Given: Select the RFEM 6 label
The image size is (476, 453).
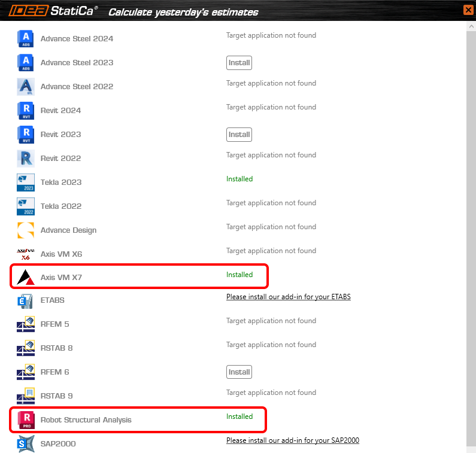Looking at the screenshot, I should click(x=54, y=372).
